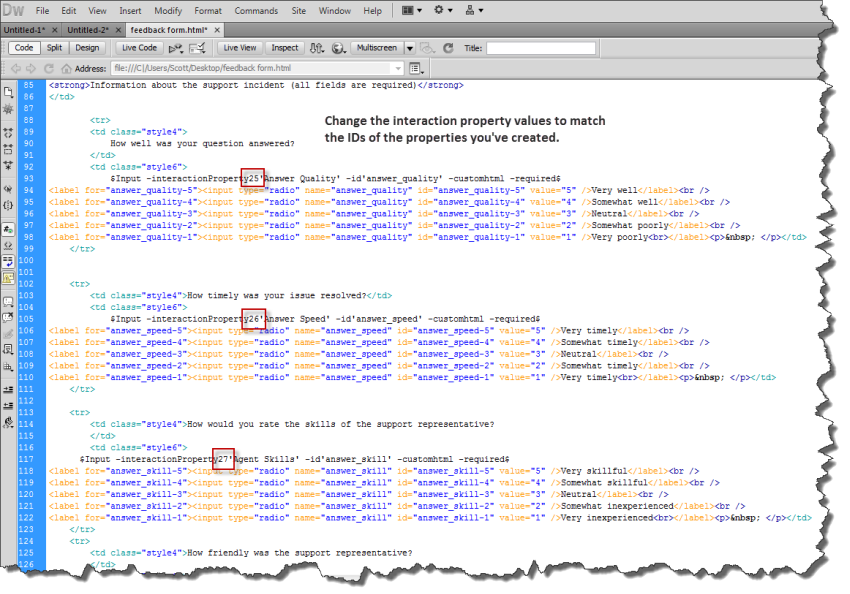
Task: Close the Untitled-2 document tab
Action: click(118, 30)
